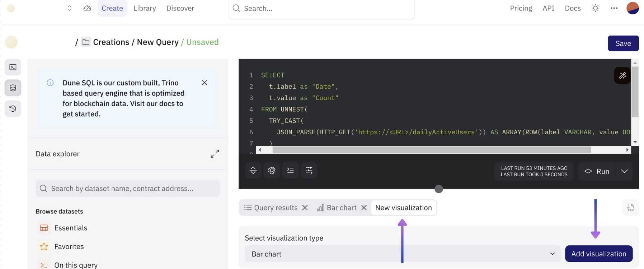The image size is (644, 269).
Task: Open the three-dots more menu
Action: 614,8
